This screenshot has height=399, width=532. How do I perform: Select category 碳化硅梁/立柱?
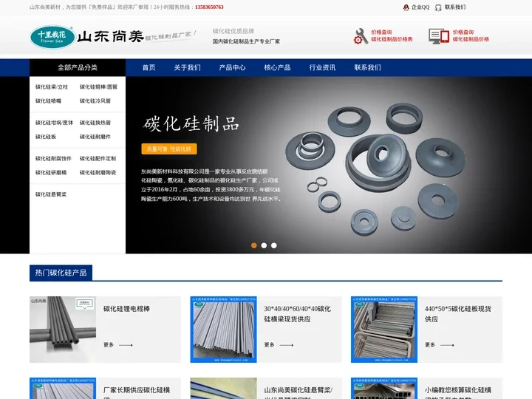click(52, 87)
